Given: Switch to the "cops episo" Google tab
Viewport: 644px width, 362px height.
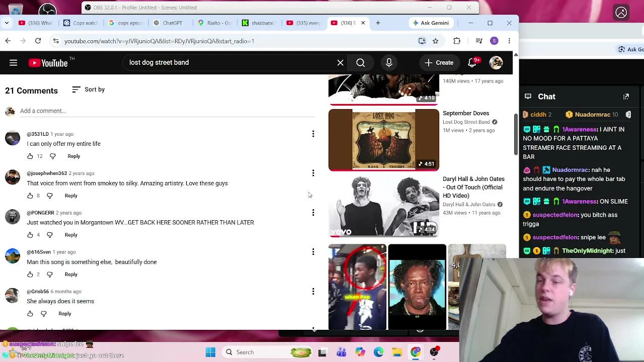Looking at the screenshot, I should [x=126, y=23].
